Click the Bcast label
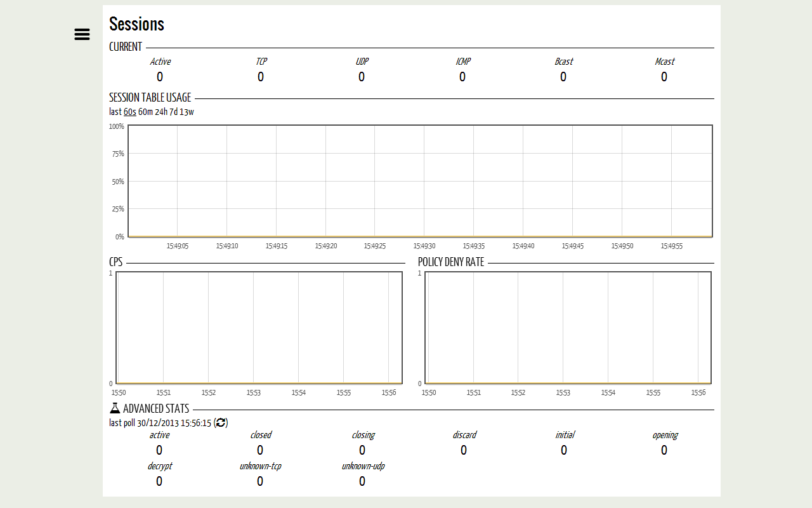Viewport: 812px width, 508px height. [563, 62]
